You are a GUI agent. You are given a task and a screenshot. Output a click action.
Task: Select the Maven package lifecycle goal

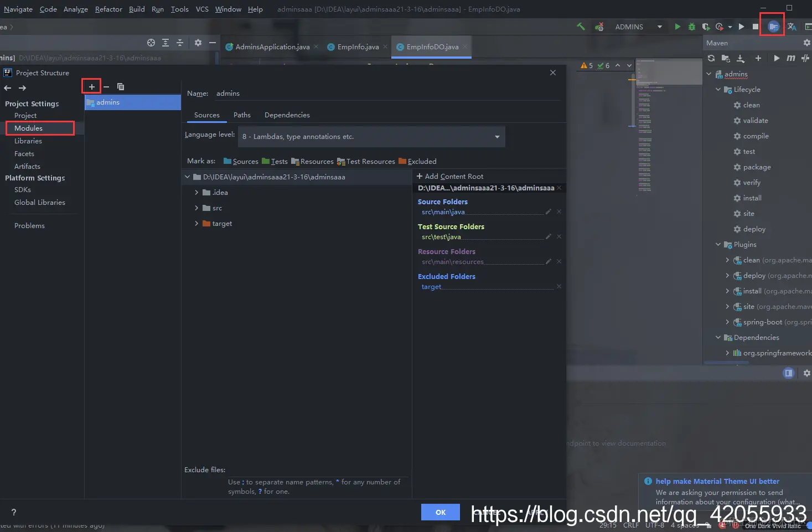click(x=757, y=167)
